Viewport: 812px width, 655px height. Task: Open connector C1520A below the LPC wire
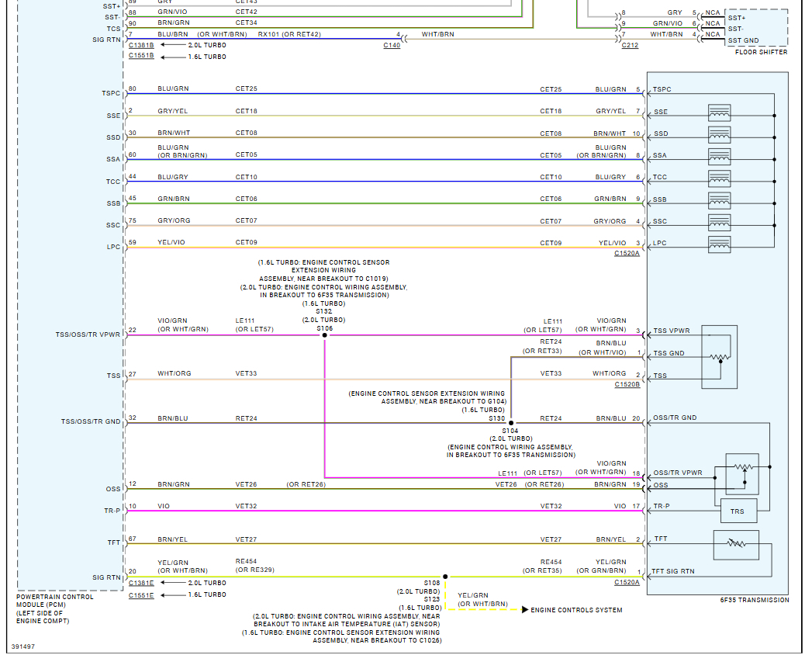(x=627, y=254)
